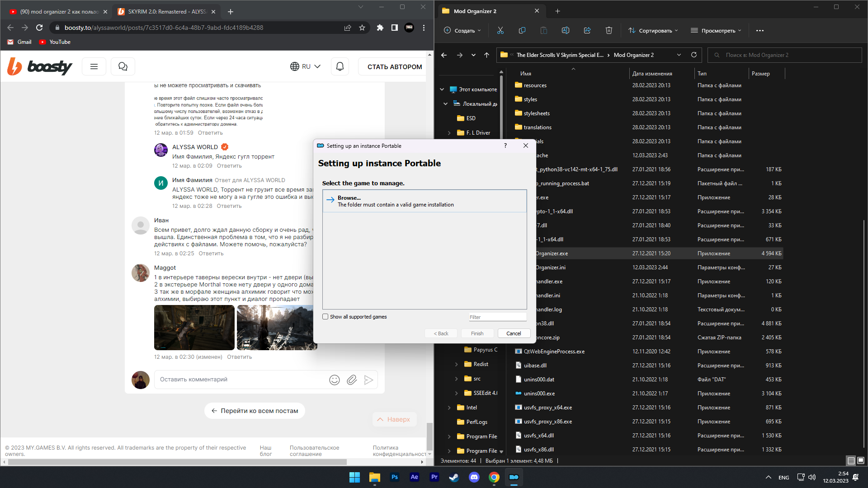This screenshot has width=868, height=488.
Task: Open new browser tab
Action: (x=231, y=11)
